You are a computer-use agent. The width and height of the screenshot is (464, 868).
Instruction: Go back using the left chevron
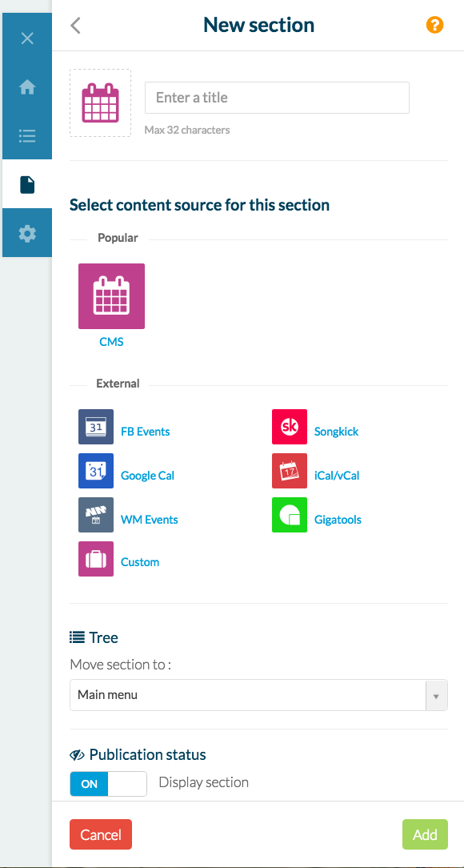[x=76, y=26]
